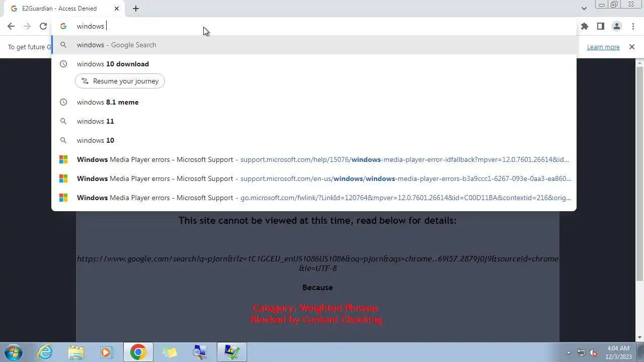Screen dimensions: 644x362
Task: Click clock icon beside 'windows 10 download'
Action: click(x=63, y=64)
